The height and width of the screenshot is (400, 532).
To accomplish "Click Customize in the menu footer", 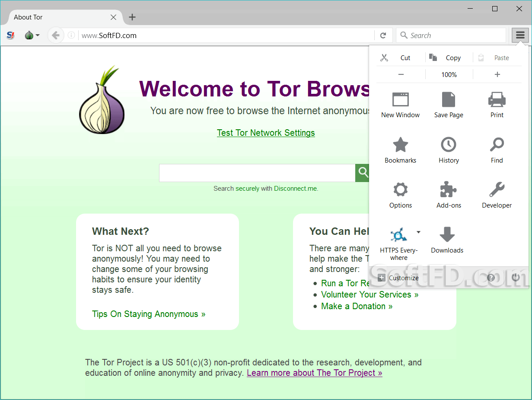I will point(398,278).
